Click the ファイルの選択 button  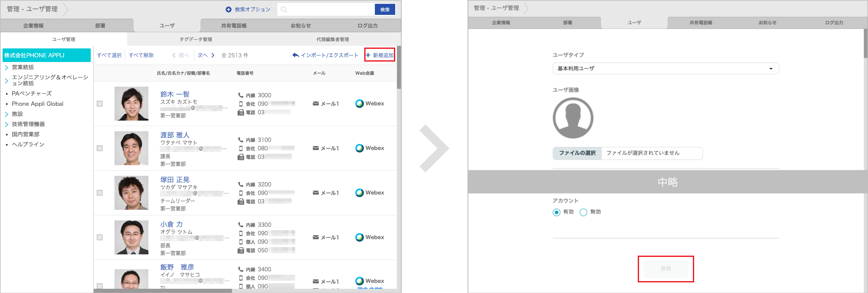[x=577, y=153]
